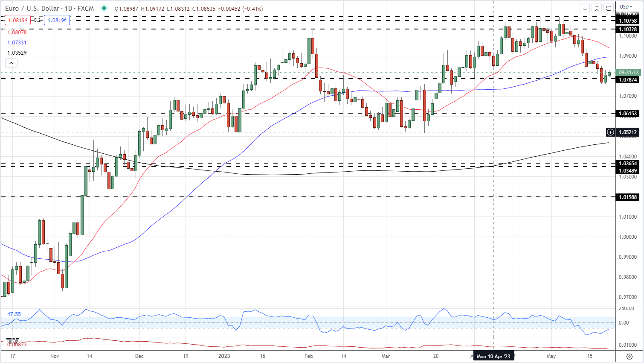644x363 pixels.
Task: Click the TradingView logo watermark
Action: 12,340
